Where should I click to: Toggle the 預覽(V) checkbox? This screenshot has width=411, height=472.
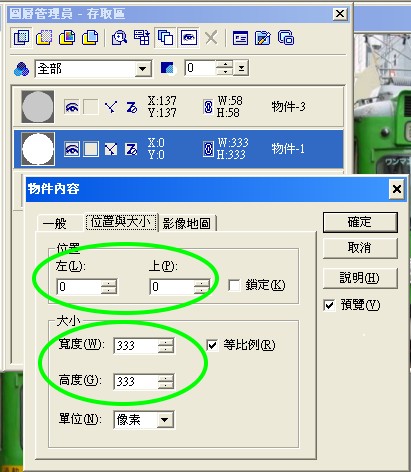coord(329,305)
